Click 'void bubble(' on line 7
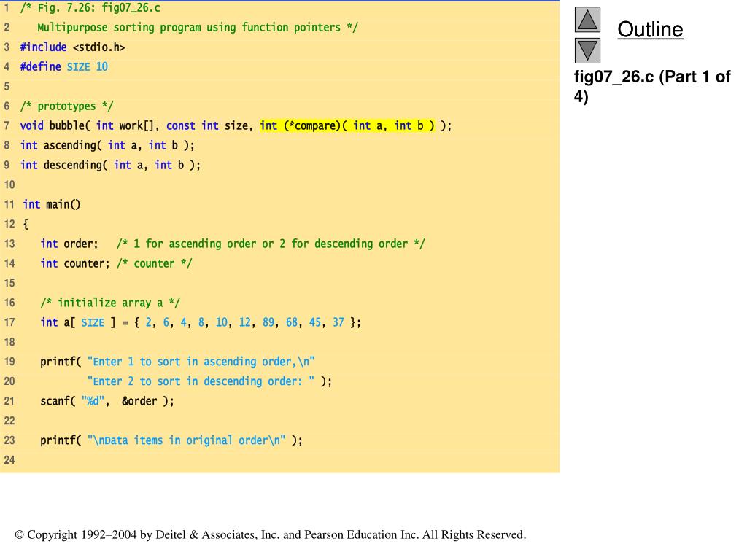 click(x=55, y=125)
